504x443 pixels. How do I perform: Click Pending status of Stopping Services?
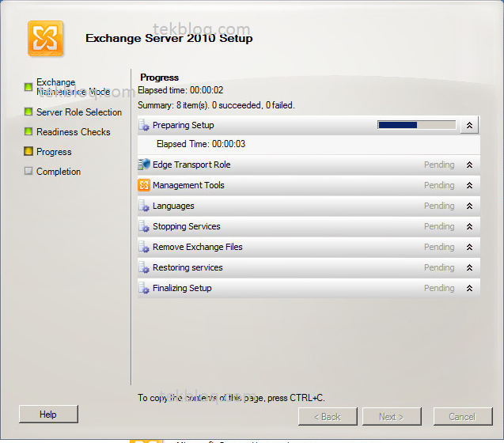pos(439,226)
